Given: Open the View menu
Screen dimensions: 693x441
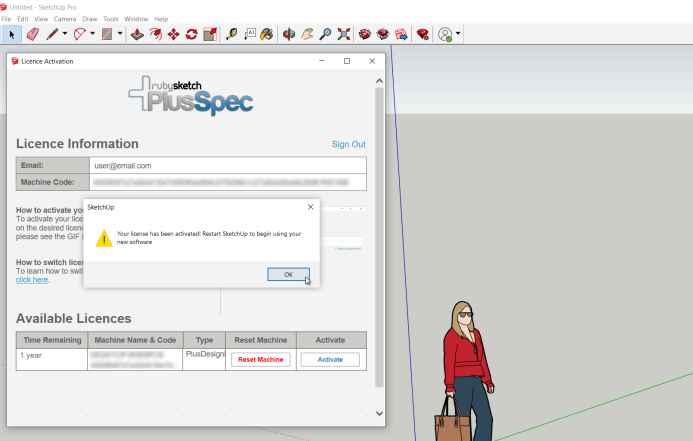Looking at the screenshot, I should tap(41, 19).
